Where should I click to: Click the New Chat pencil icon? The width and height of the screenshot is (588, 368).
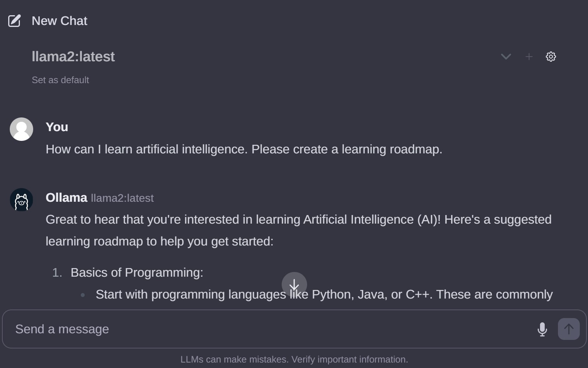[x=14, y=21]
